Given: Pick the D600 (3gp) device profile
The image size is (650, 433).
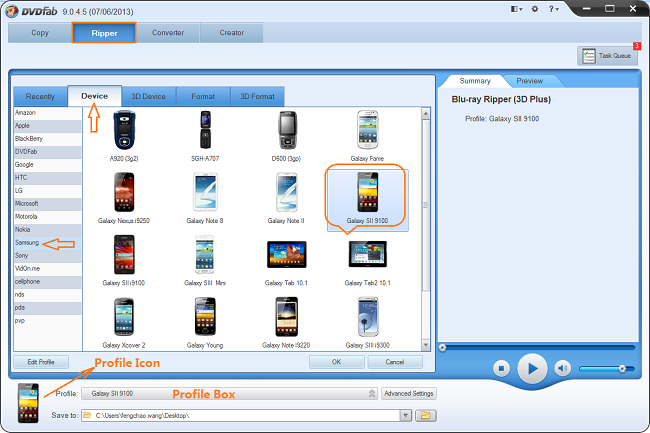Looking at the screenshot, I should (287, 130).
